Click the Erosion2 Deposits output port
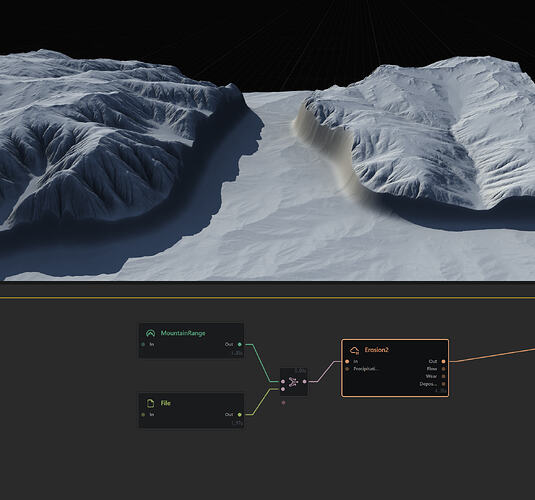This screenshot has width=535, height=500. tap(443, 384)
